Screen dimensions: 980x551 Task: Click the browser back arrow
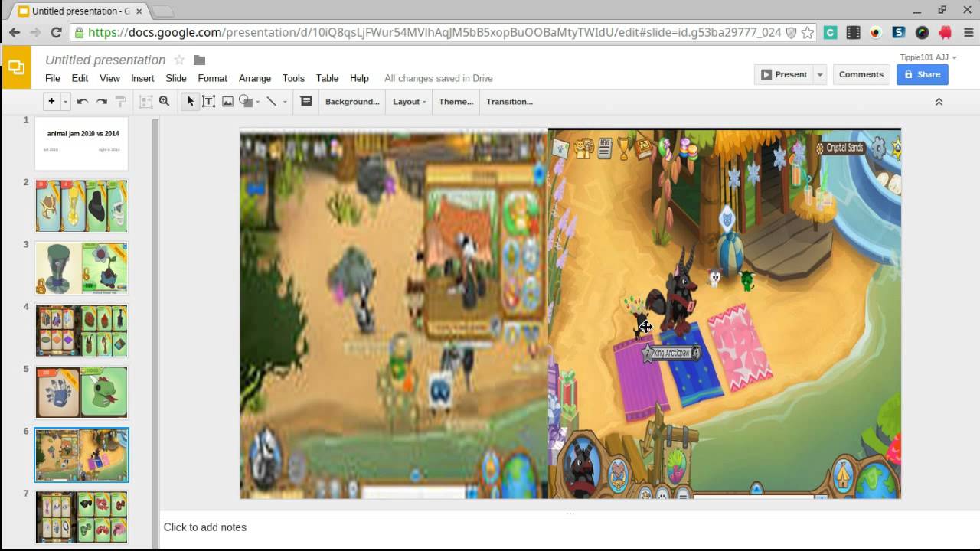tap(15, 32)
